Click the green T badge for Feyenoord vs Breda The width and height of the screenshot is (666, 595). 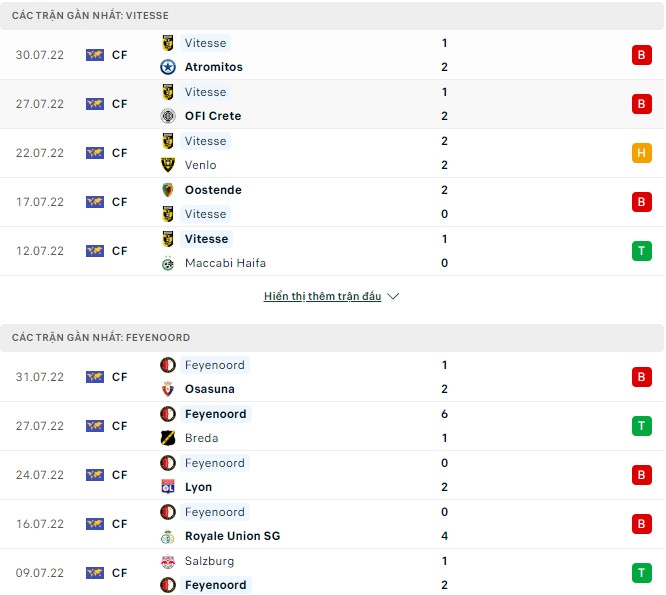click(x=640, y=426)
